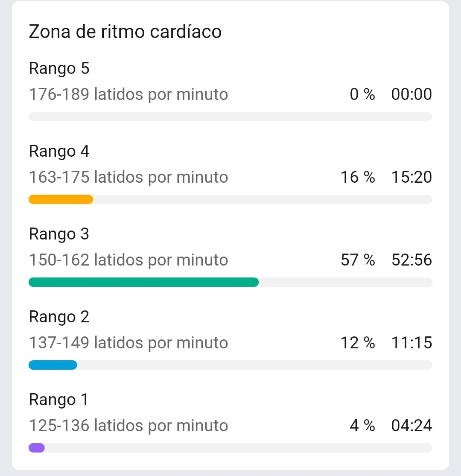Screen dimensions: 461x476
Task: Click the 125-136 latidos por minuto text
Action: [x=128, y=426]
